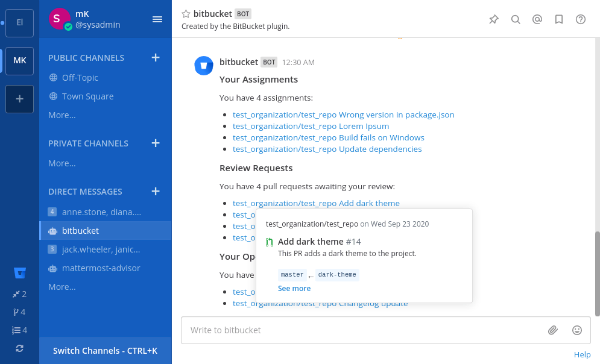Click the pull request icon in tooltip
The width and height of the screenshot is (600, 364).
pos(270,242)
